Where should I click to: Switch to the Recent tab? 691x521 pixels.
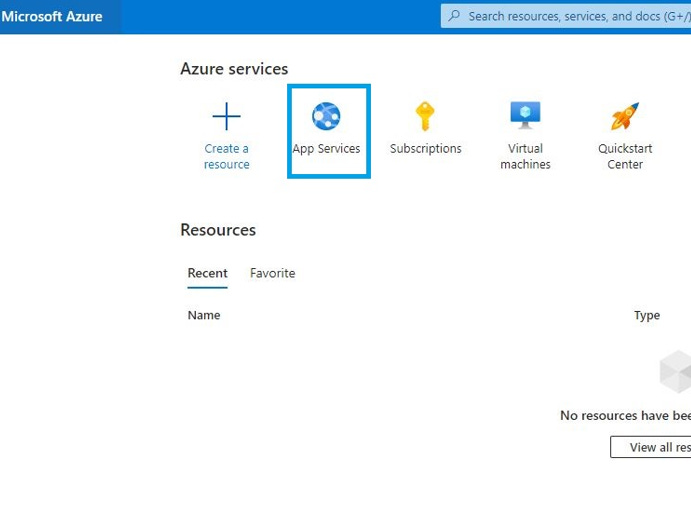[208, 273]
